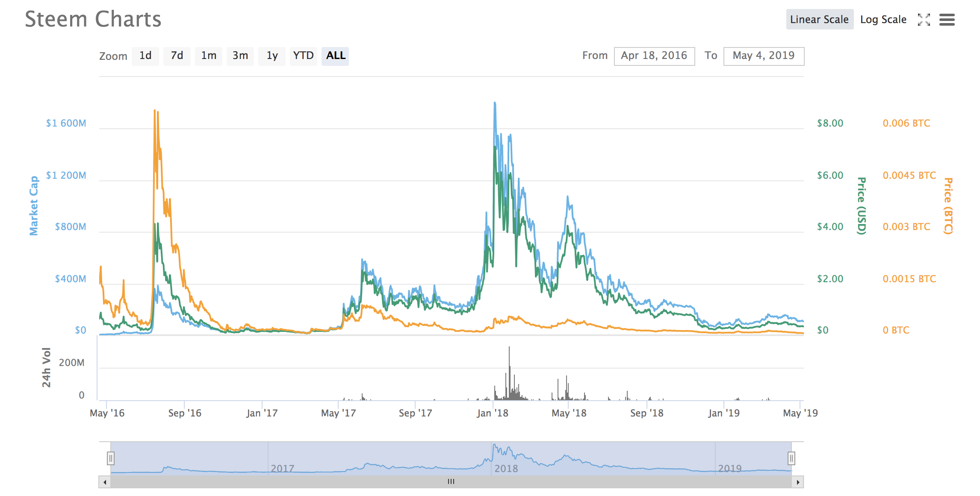Click the $8.00 price axis label
The image size is (980, 496).
830,123
